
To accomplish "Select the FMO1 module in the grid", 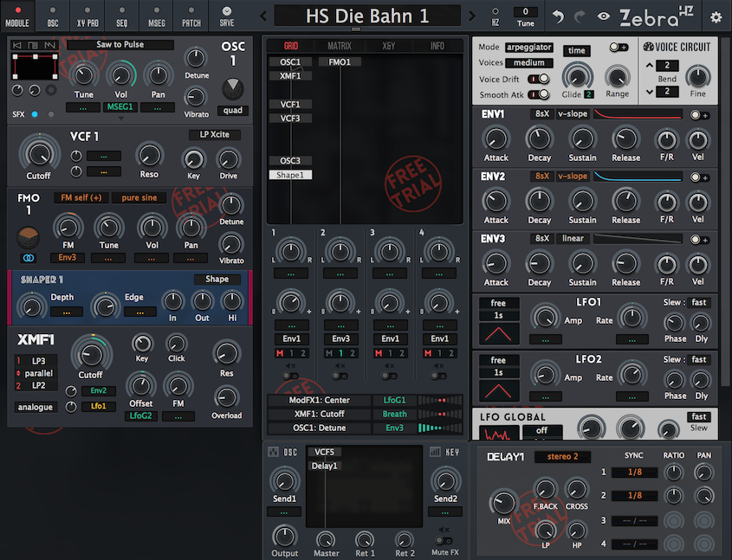I will (x=340, y=62).
